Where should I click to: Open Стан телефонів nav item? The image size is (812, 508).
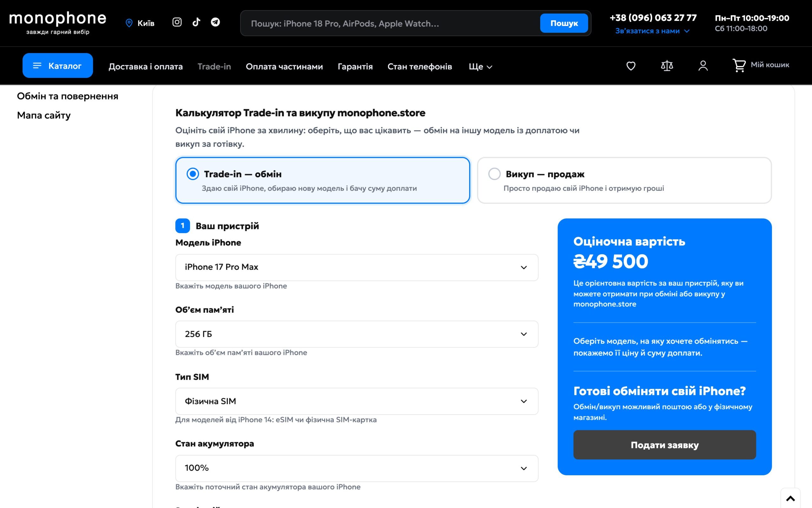pyautogui.click(x=419, y=67)
